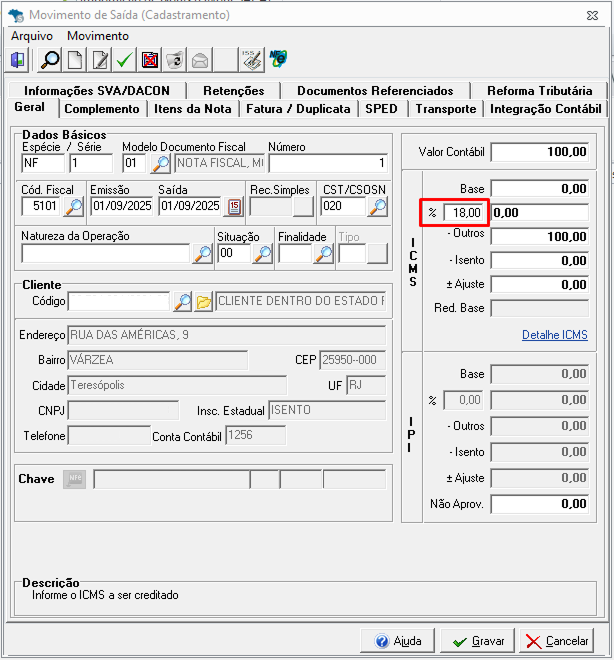Switch to the Reforma Tributária tab
This screenshot has width=614, height=660.
click(540, 90)
